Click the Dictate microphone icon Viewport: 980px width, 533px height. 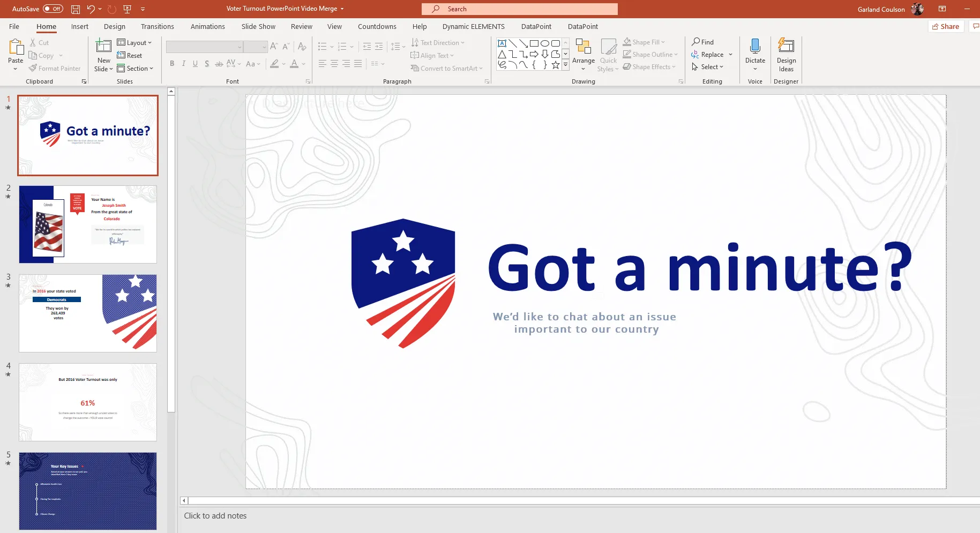pos(755,47)
